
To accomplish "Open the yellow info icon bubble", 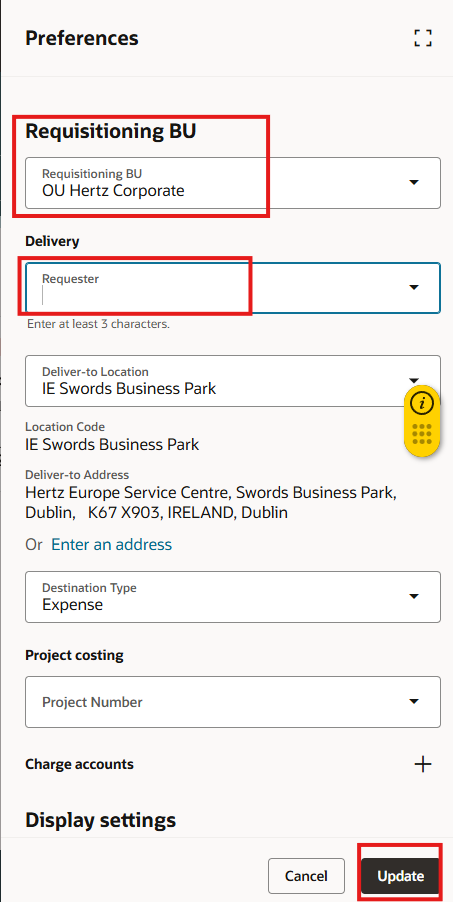I will coord(422,404).
